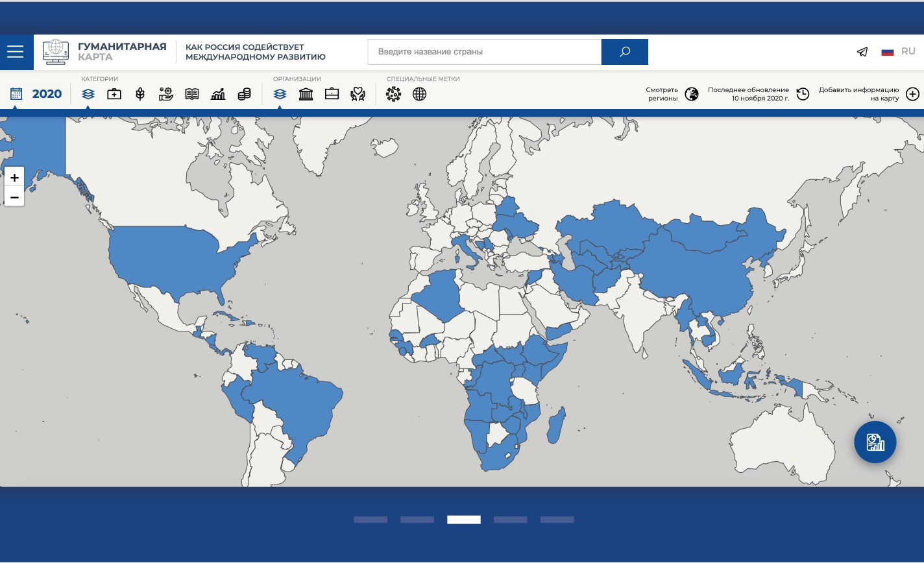Select Madagascar on the map
The width and height of the screenshot is (924, 563).
tap(555, 425)
